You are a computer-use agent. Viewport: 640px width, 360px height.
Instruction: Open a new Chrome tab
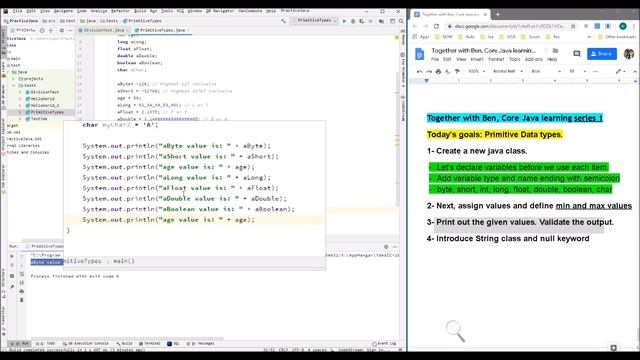pos(498,14)
